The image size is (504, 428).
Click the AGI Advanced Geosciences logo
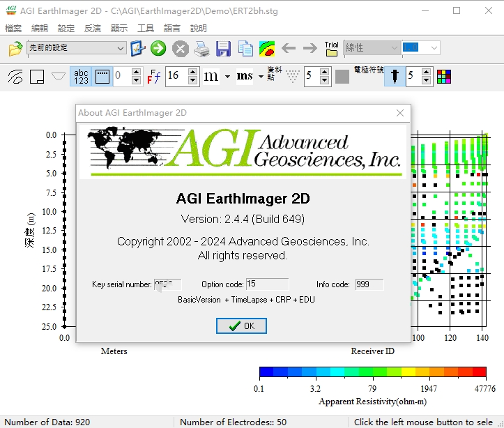point(243,151)
